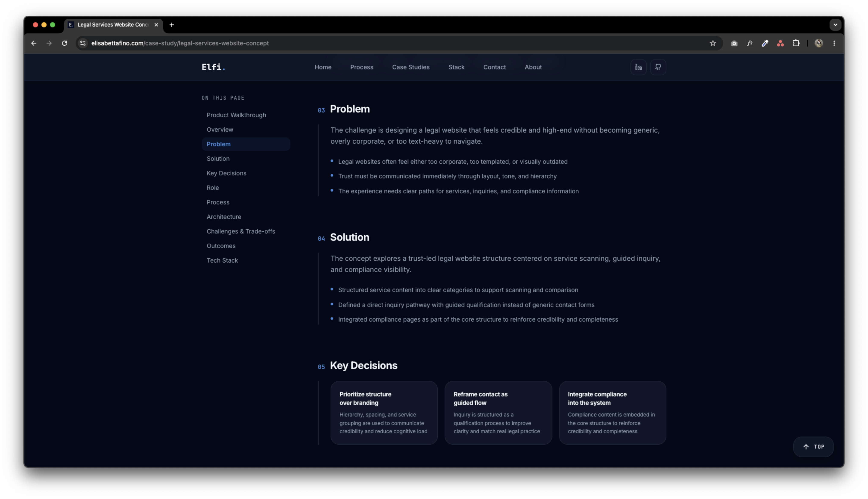Click the red dots extension icon

pos(780,43)
